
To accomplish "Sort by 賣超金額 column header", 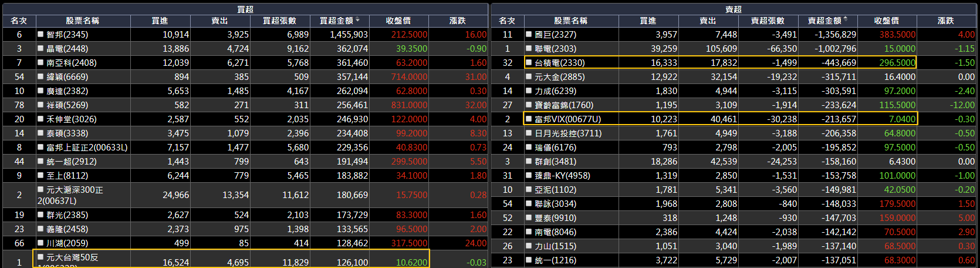I will point(828,21).
